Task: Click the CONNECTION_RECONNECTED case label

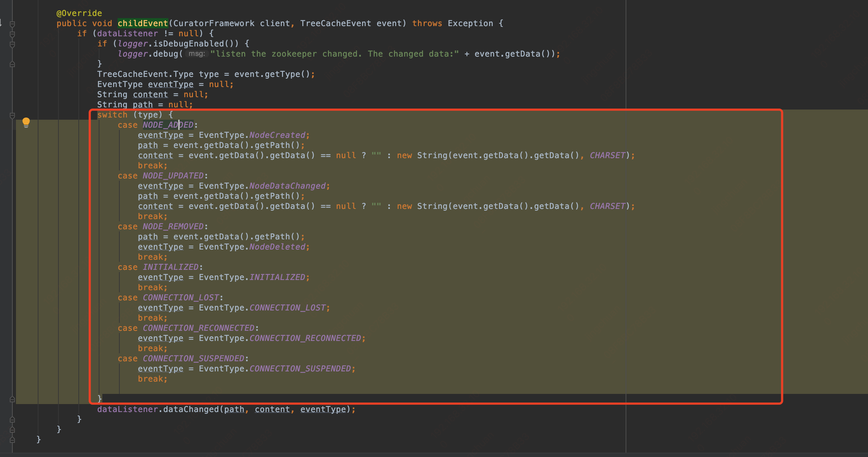Action: point(198,328)
